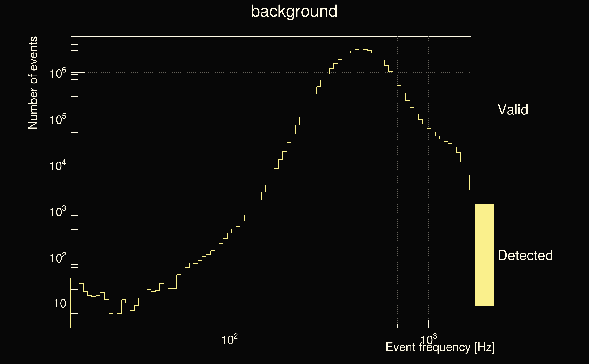
Task: Select the "Number of events" y-axis label
Action: coord(33,83)
